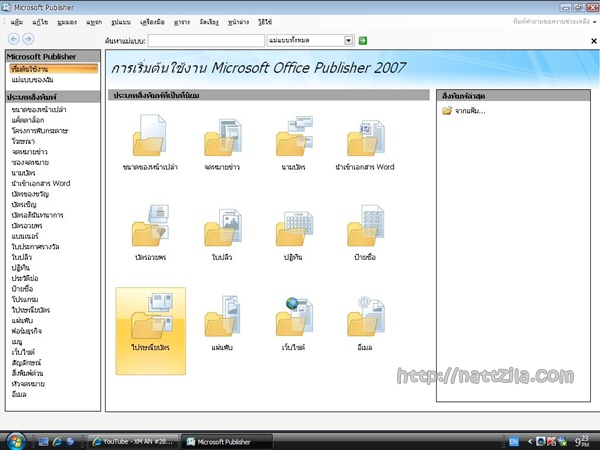
Task: Select ใบประกาศรางวัล (Award certificates) in sidebar
Action: (35, 246)
